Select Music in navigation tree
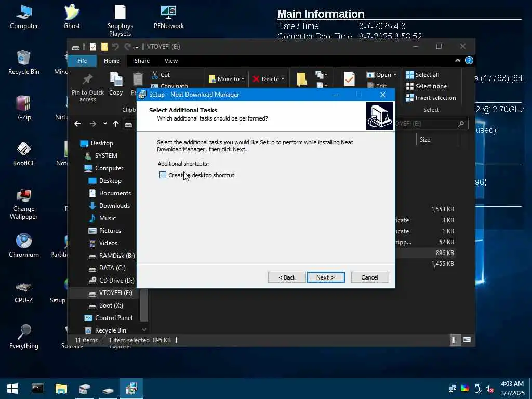The width and height of the screenshot is (532, 399). point(102,218)
